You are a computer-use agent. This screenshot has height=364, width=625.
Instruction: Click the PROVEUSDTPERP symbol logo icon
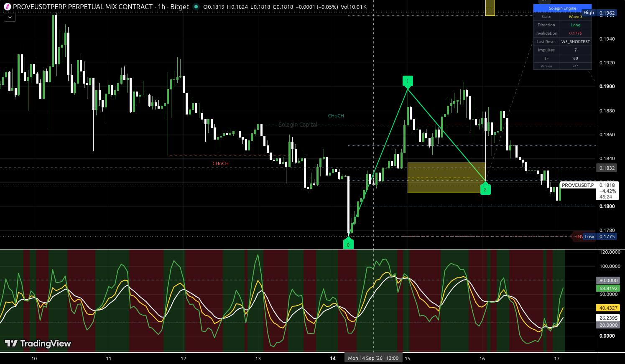[7, 7]
